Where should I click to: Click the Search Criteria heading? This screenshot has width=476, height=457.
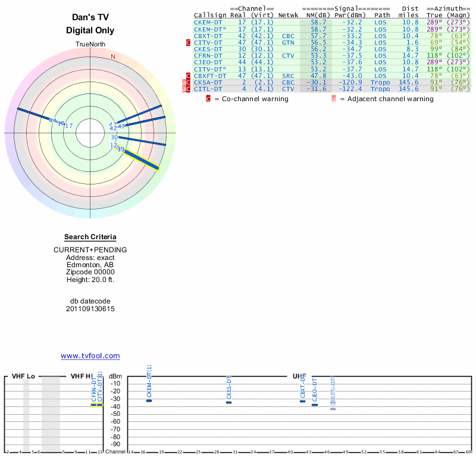(90, 237)
